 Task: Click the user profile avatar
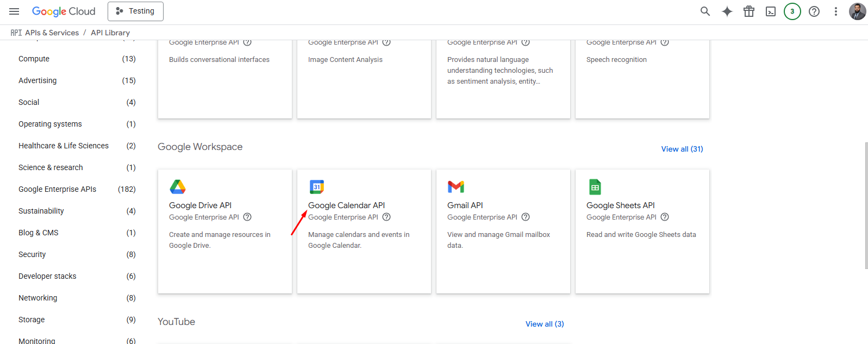coord(857,11)
